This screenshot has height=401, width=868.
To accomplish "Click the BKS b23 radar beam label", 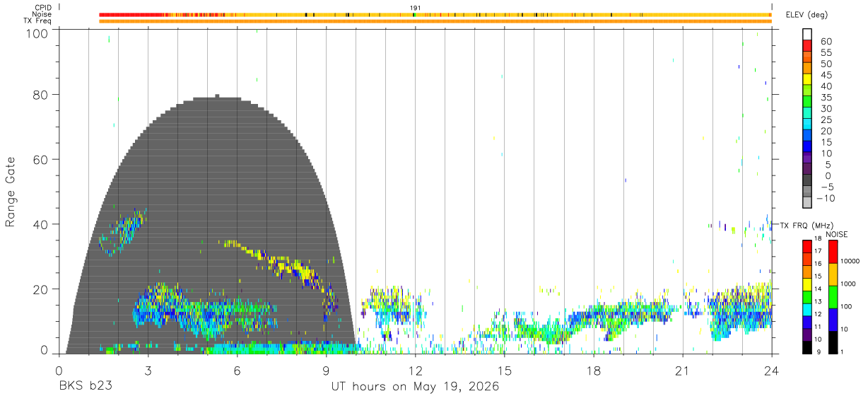I will click(85, 387).
